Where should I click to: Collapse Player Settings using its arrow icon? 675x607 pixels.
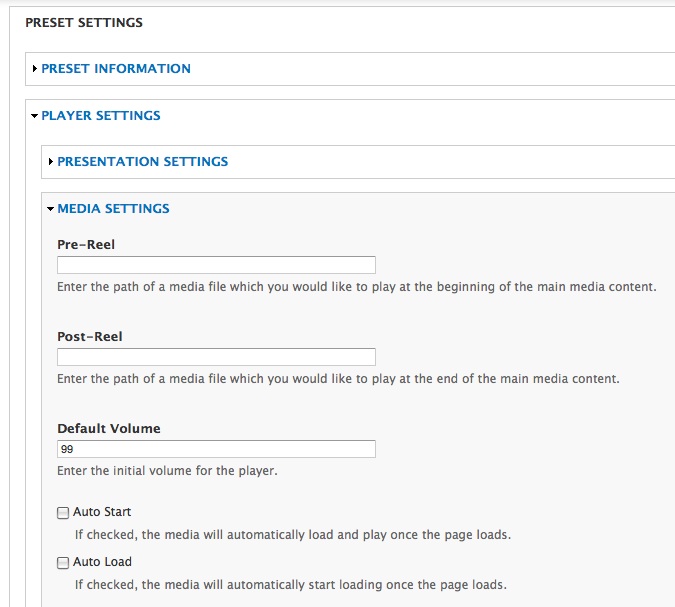click(34, 116)
